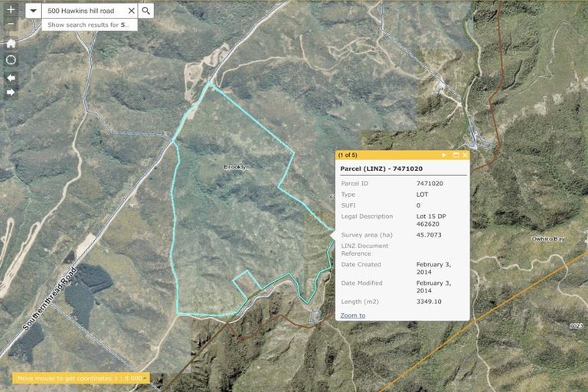Zoom in on the map
Screen dimensions: 588x392
coord(11,10)
